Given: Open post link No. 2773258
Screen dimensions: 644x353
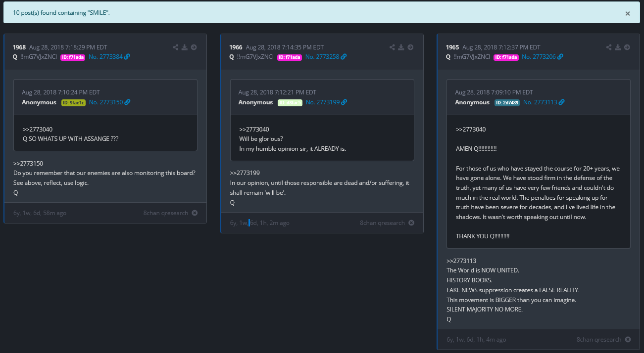Looking at the screenshot, I should (322, 57).
